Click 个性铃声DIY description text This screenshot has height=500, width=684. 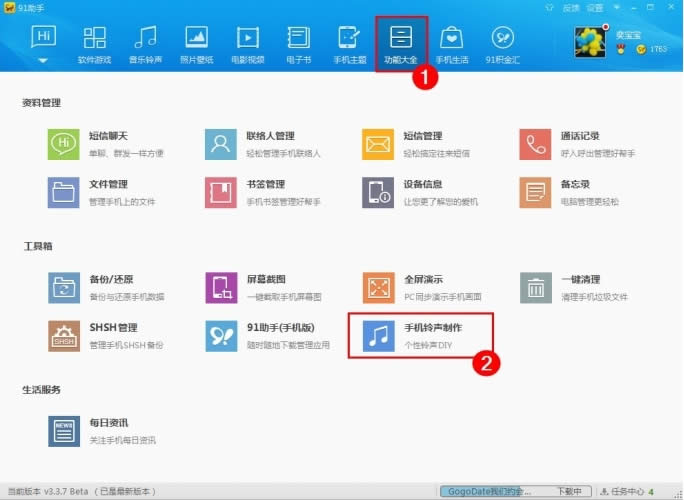[x=428, y=345]
